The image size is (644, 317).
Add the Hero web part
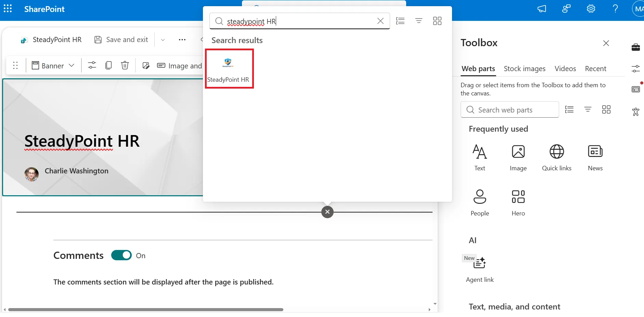click(518, 203)
